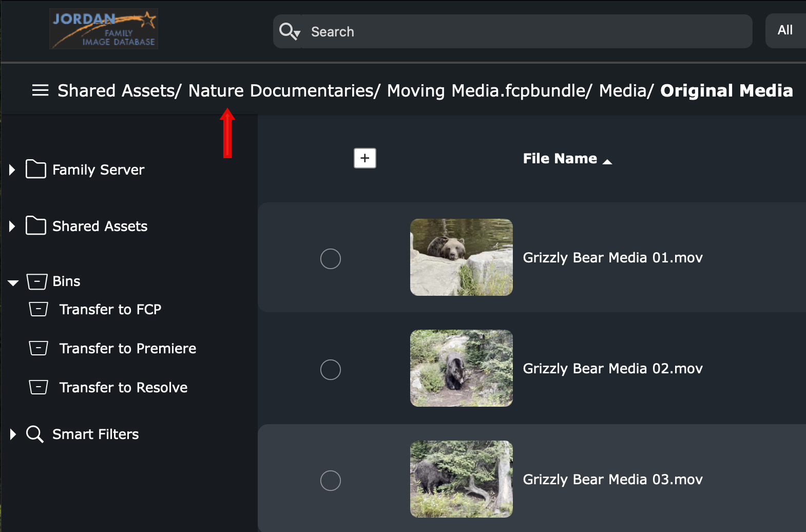Select Grizzly Bear Media 03.mov radio circle
The width and height of the screenshot is (806, 532).
click(330, 481)
